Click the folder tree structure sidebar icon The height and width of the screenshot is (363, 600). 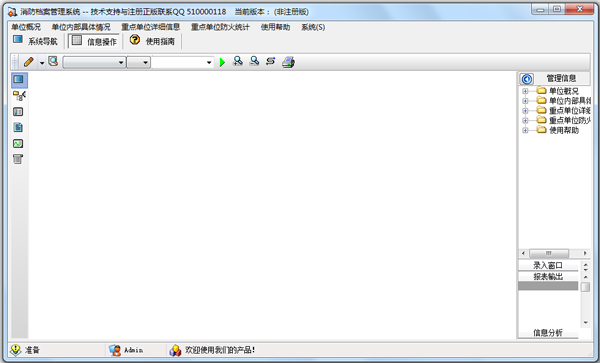(19, 96)
